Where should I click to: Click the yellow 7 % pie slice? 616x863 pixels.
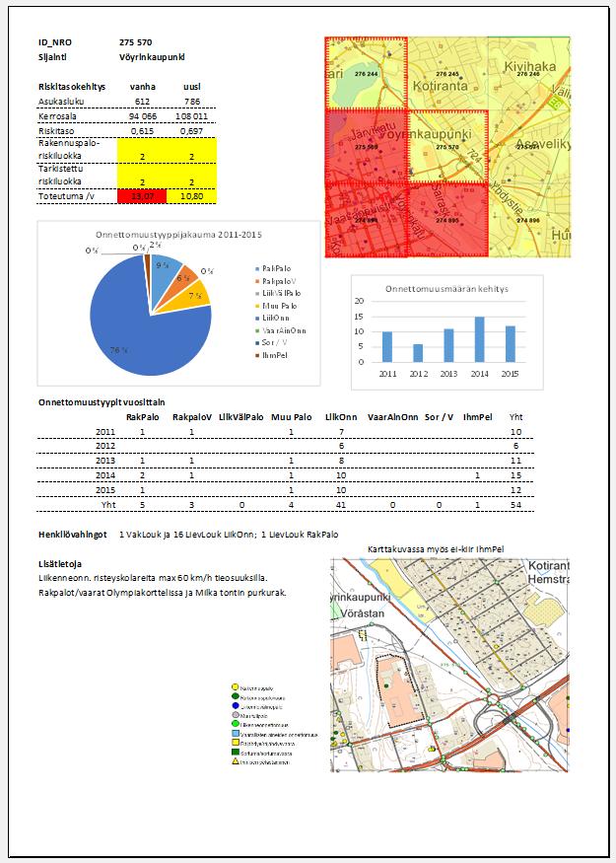192,296
